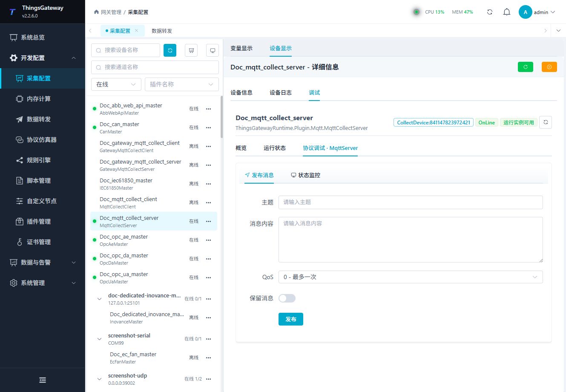Click the 主题 input field

click(x=411, y=202)
